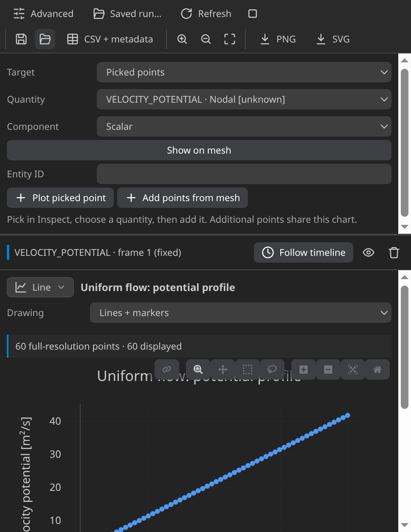Click Add points from mesh

click(x=183, y=198)
